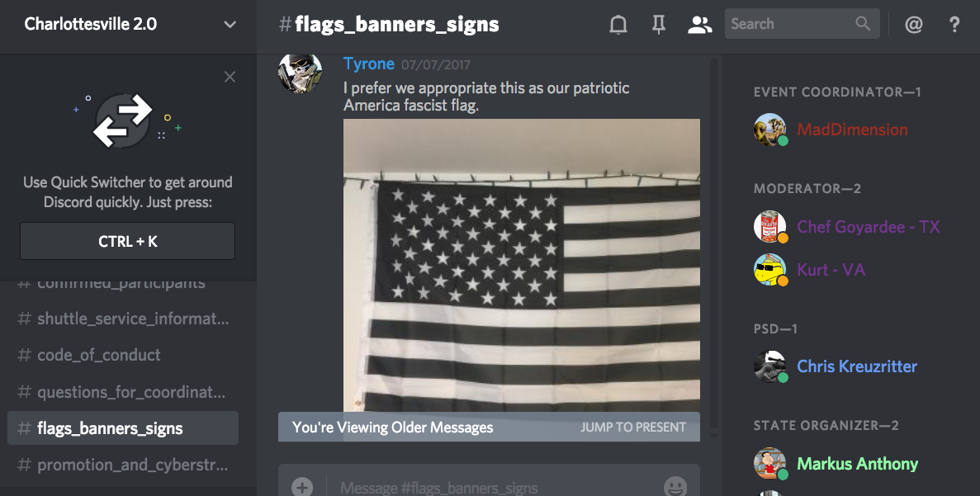This screenshot has width=980, height=496.
Task: Click the CTRL + K button
Action: [127, 241]
